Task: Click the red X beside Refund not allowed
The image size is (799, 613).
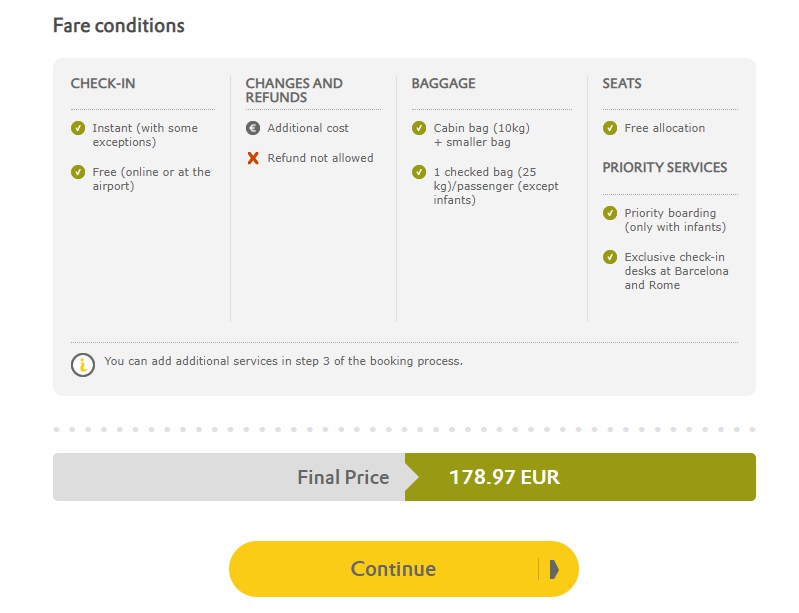Action: pyautogui.click(x=253, y=158)
